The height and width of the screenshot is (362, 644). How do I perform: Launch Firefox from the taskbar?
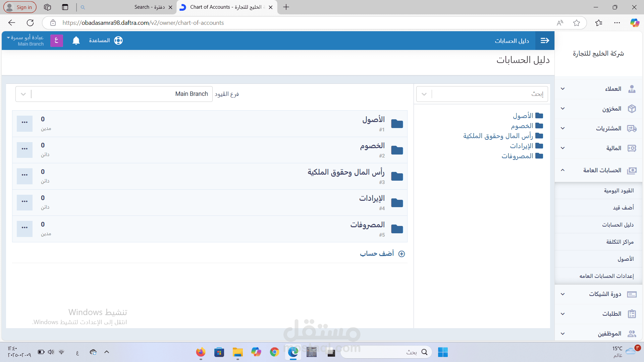tap(200, 352)
